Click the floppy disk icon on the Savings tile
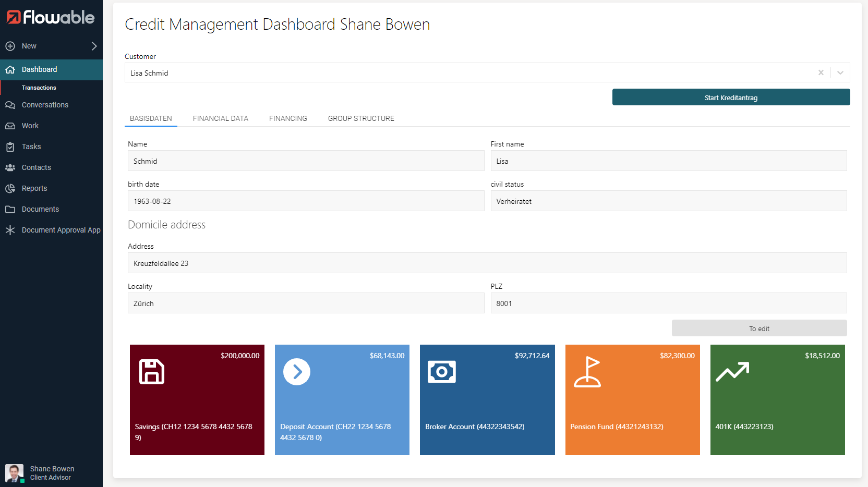868x487 pixels. (152, 372)
